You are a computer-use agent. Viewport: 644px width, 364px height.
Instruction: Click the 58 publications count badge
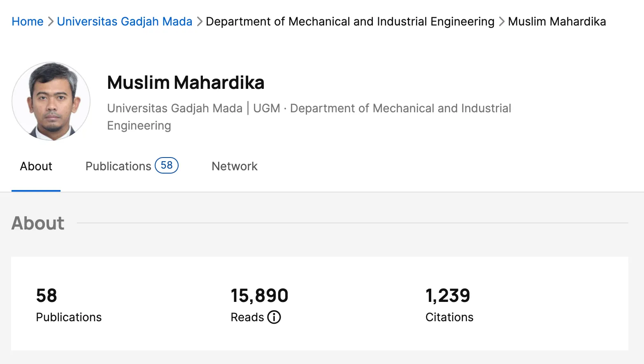pyautogui.click(x=166, y=165)
